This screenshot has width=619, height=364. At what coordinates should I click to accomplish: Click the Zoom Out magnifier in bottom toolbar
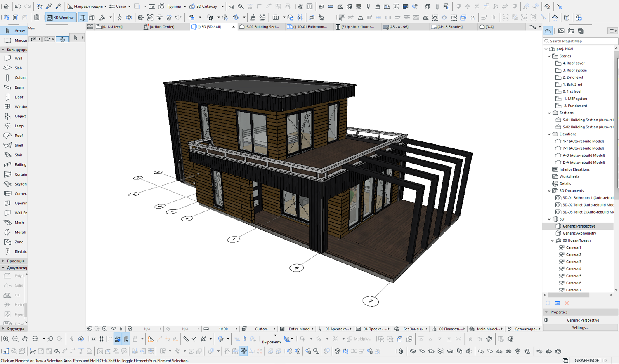pos(15,339)
